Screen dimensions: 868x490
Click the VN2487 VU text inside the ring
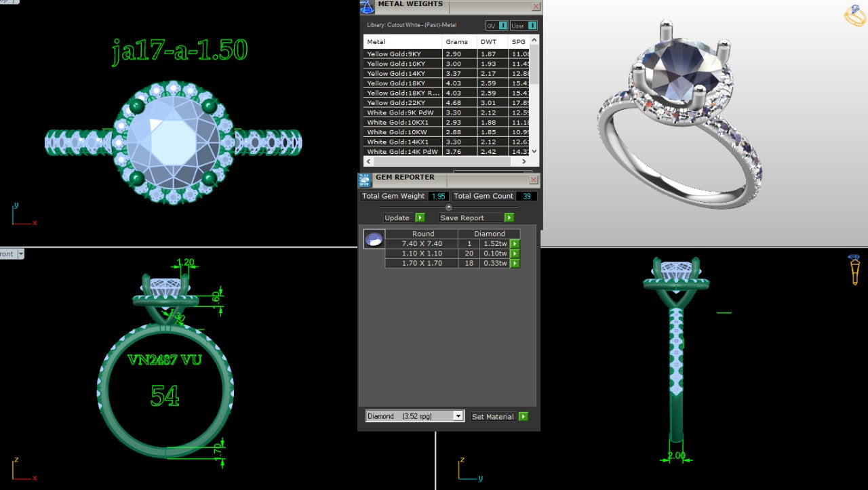pyautogui.click(x=165, y=360)
